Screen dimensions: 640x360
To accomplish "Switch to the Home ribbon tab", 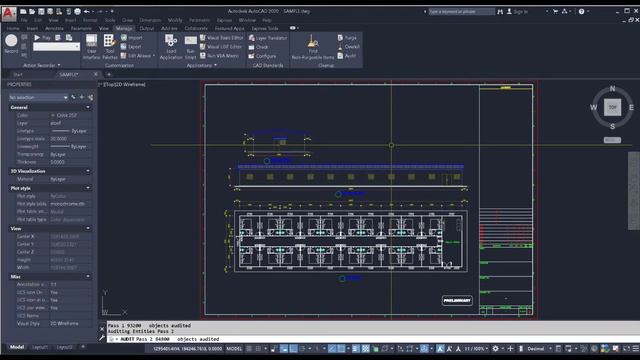I will coord(13,29).
